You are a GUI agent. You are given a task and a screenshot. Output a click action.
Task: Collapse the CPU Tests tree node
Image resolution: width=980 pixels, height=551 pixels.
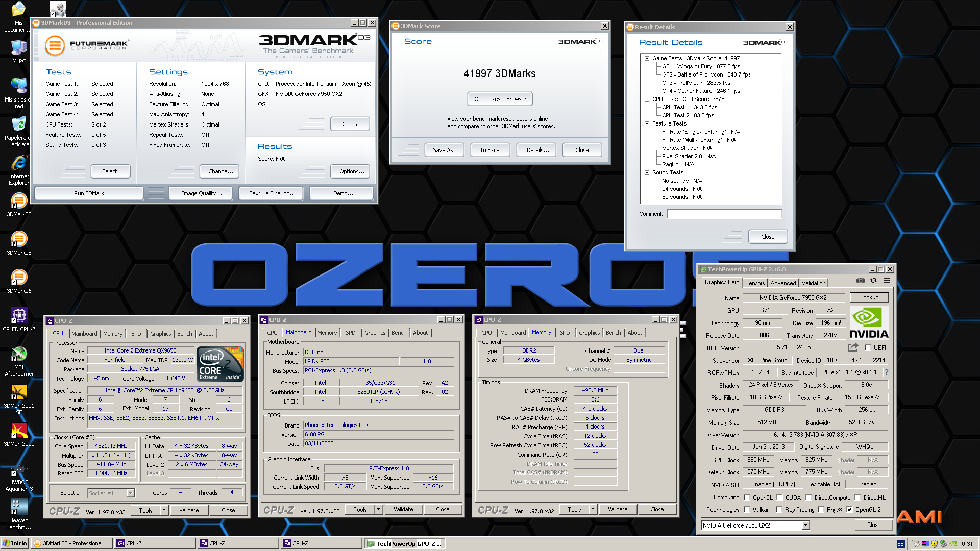tap(647, 99)
